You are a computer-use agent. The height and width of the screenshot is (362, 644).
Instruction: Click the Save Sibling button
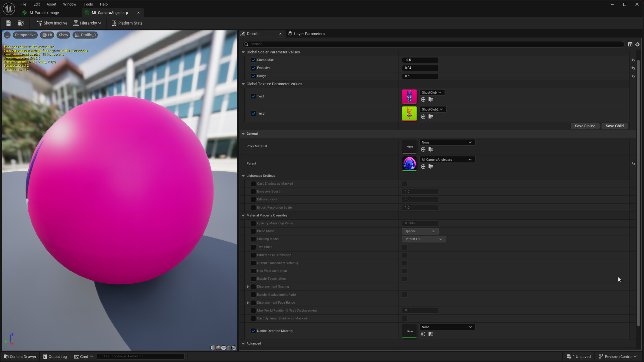tap(585, 126)
